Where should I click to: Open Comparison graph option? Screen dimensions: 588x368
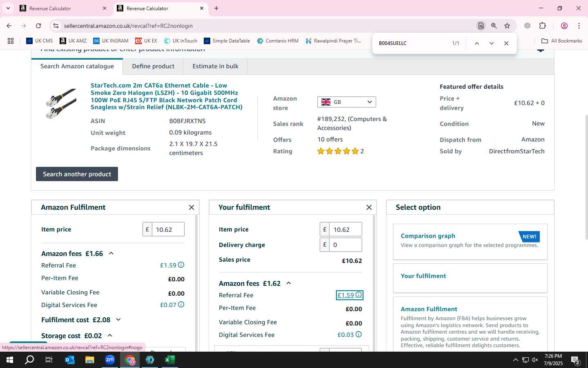point(470,242)
